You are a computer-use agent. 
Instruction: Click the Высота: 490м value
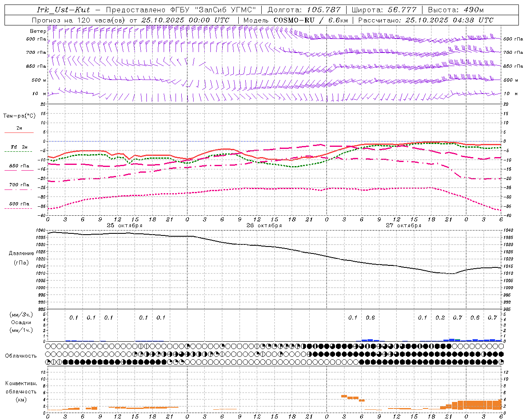[456, 10]
